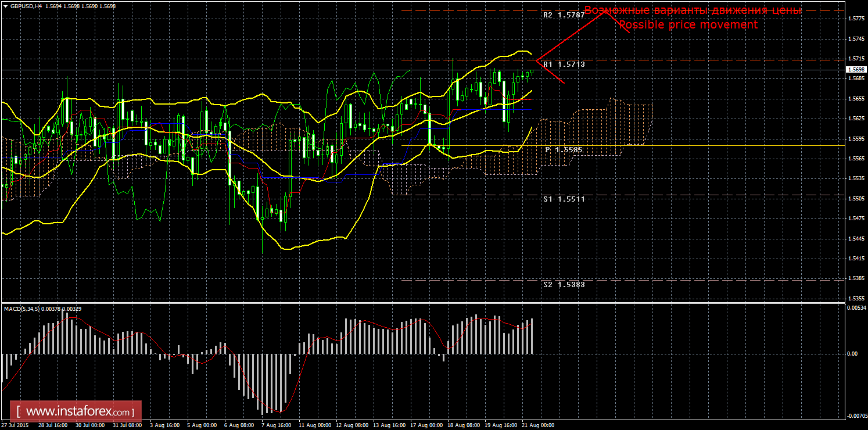Select the 'Possible price movement' caption
The height and width of the screenshot is (430, 868).
coord(688,25)
